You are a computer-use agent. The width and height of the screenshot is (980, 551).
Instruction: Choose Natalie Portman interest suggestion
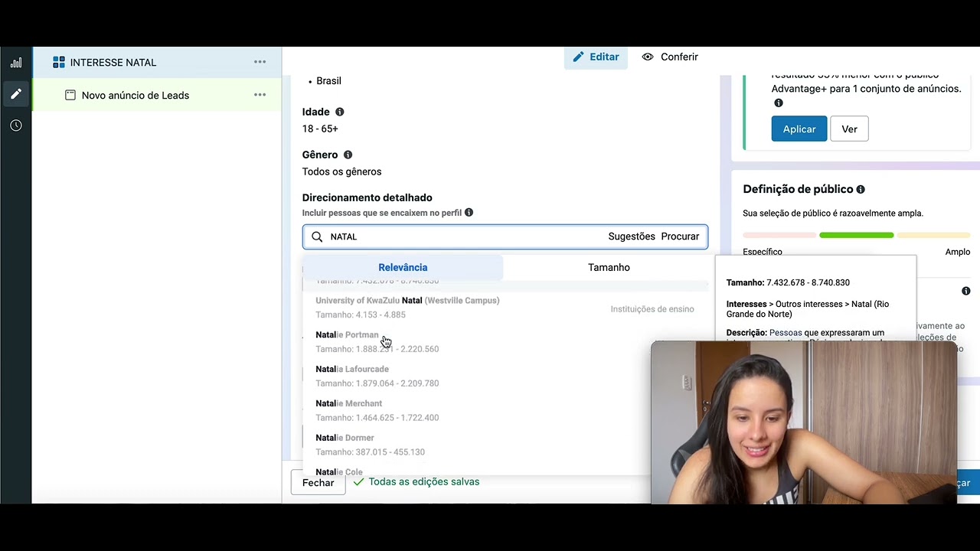coord(505,342)
